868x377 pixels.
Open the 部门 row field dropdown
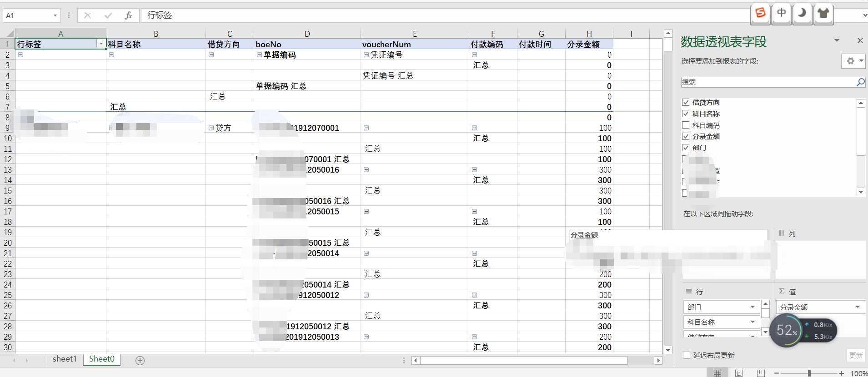[x=753, y=307]
